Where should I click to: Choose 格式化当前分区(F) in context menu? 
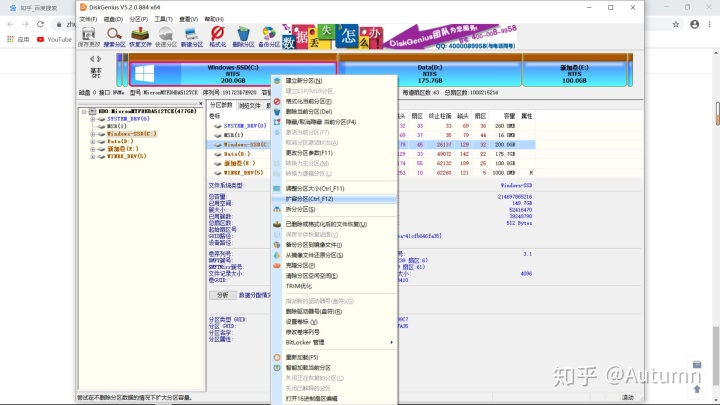(334, 101)
